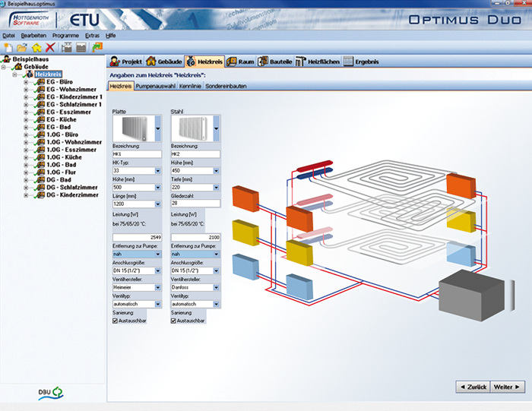This screenshot has width=532, height=411.
Task: Open the HK-Typ dropdown showing 33
Action: coord(158,171)
